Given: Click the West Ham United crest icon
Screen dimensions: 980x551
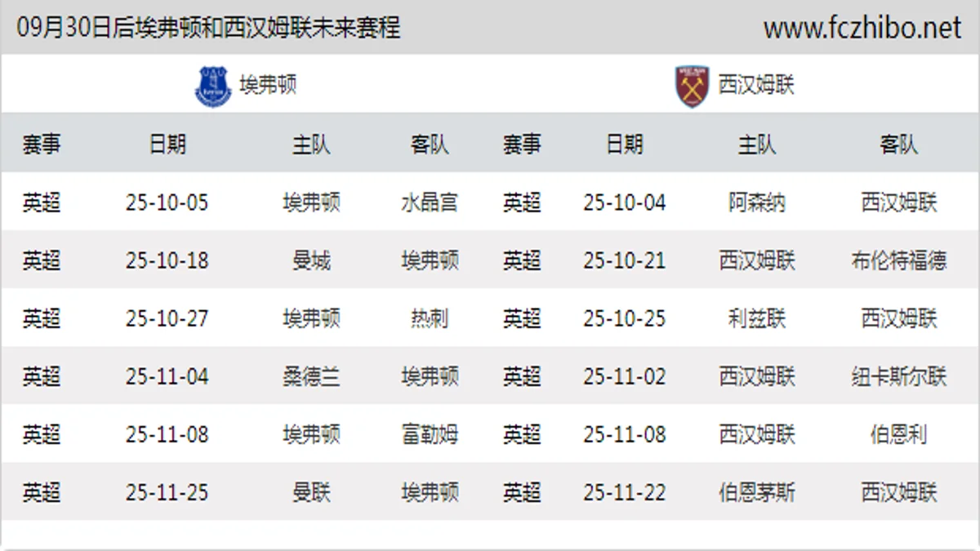Looking at the screenshot, I should (x=693, y=86).
